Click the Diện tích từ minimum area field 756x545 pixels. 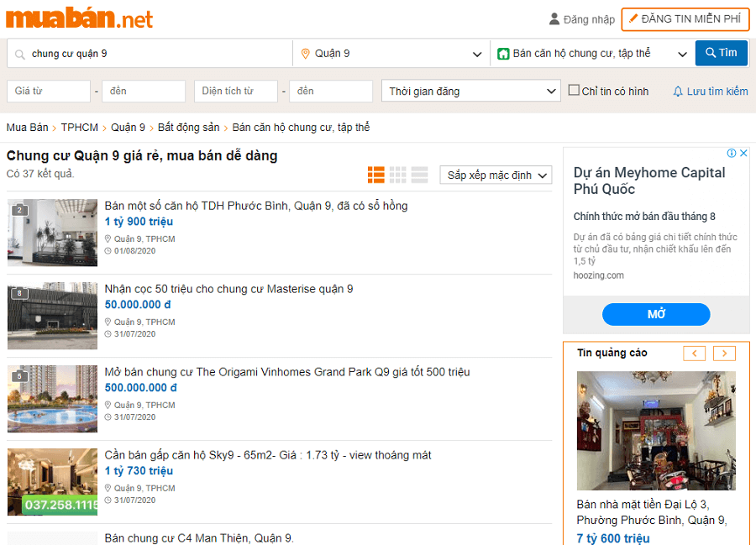(x=236, y=91)
